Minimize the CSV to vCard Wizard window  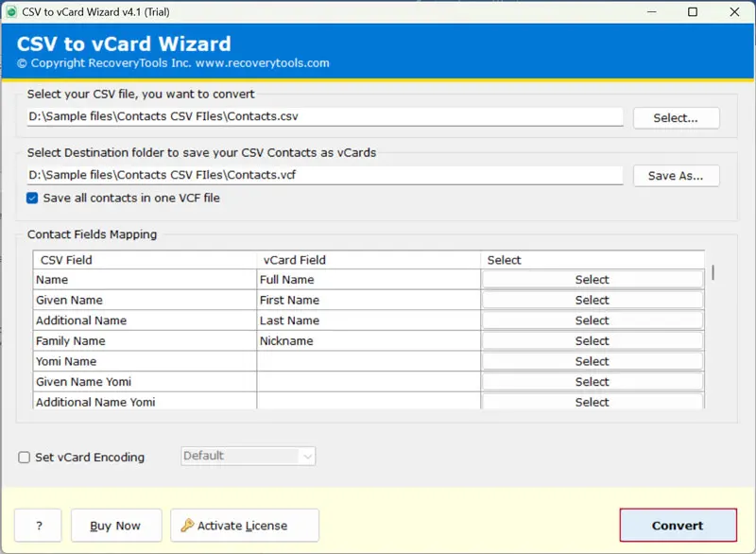tap(651, 12)
